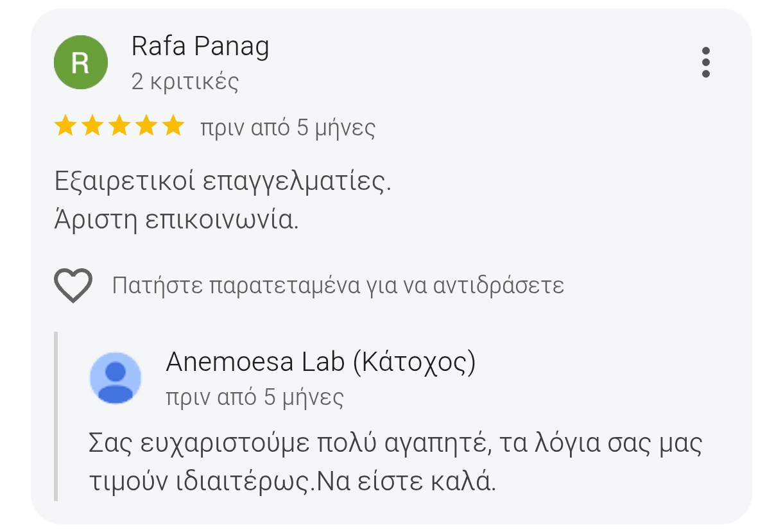Click the owner reply's "πριν από 5 μήνες" timestamp
This screenshot has width=783, height=532.
255,398
